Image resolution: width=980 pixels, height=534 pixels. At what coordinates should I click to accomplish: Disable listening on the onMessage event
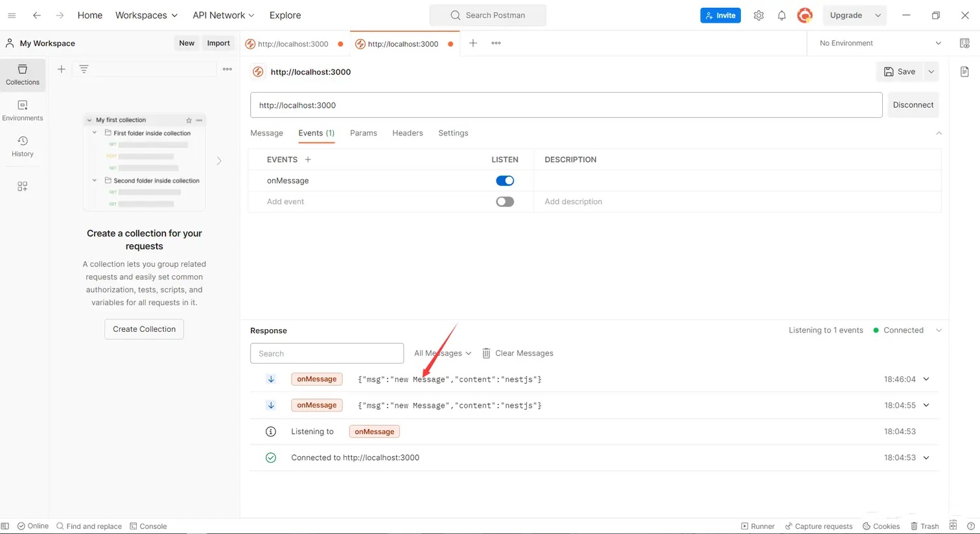coord(505,181)
